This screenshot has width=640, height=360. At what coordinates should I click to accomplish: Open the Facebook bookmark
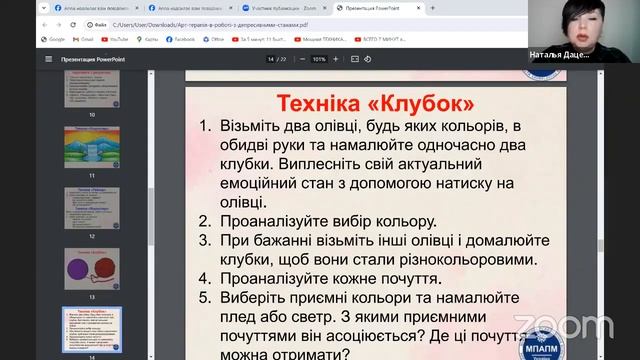click(180, 39)
